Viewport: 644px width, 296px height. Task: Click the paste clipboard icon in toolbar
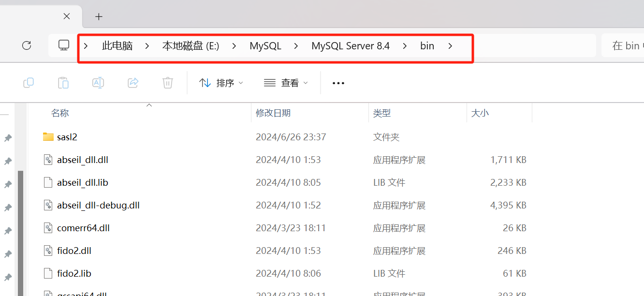[x=63, y=83]
